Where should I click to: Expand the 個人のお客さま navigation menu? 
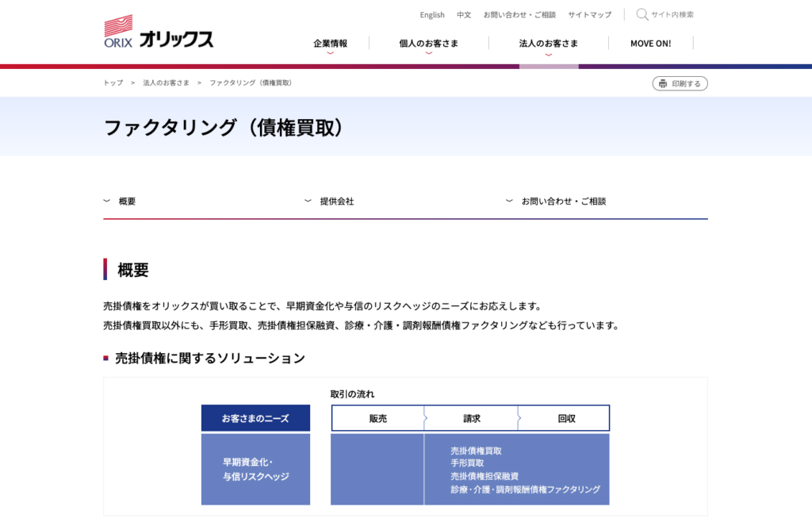[x=428, y=44]
